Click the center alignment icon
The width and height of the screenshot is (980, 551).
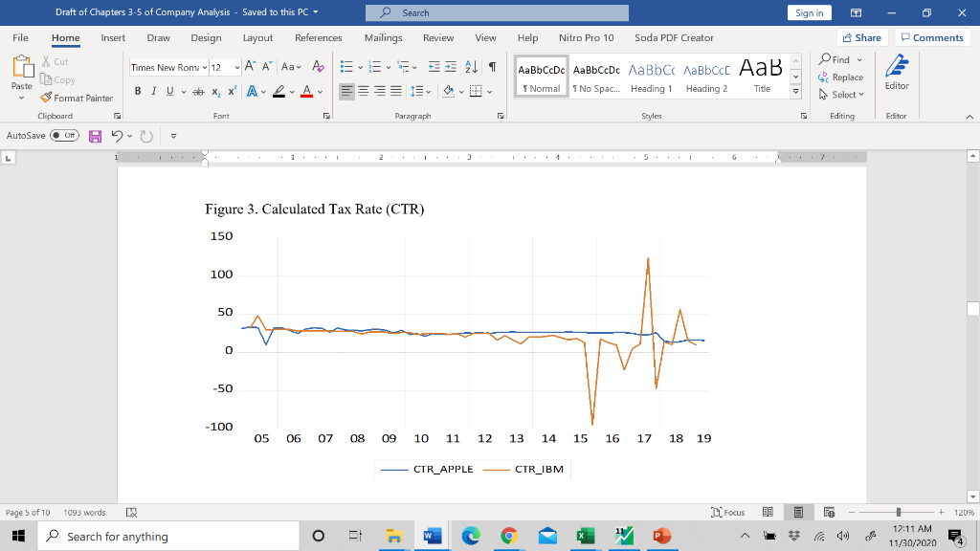[x=362, y=91]
